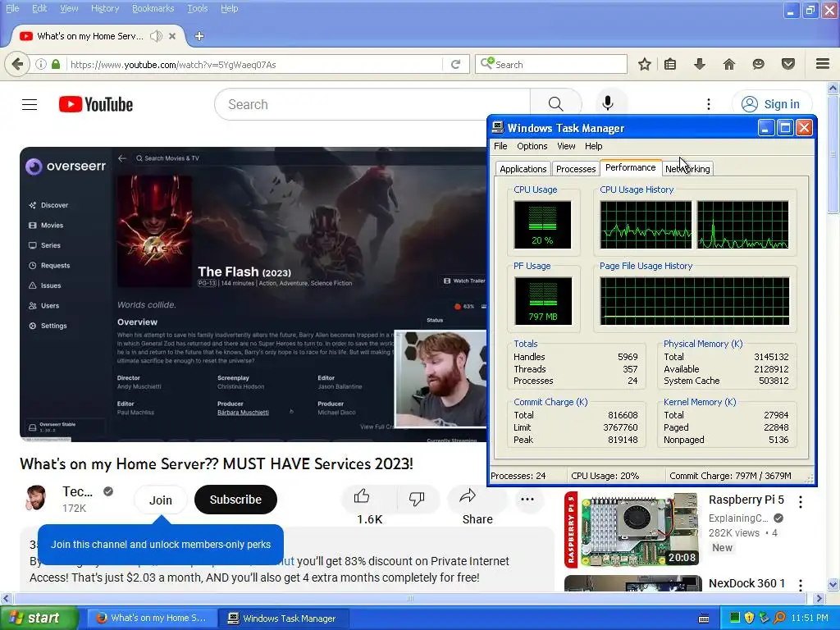Share the video with the Share arrow
840x630 pixels.
(x=468, y=496)
